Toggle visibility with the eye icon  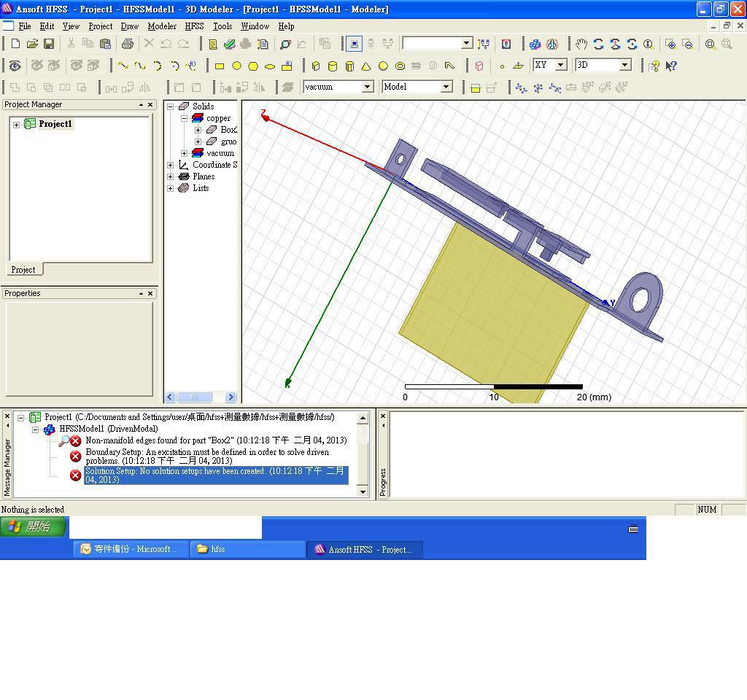(x=15, y=66)
